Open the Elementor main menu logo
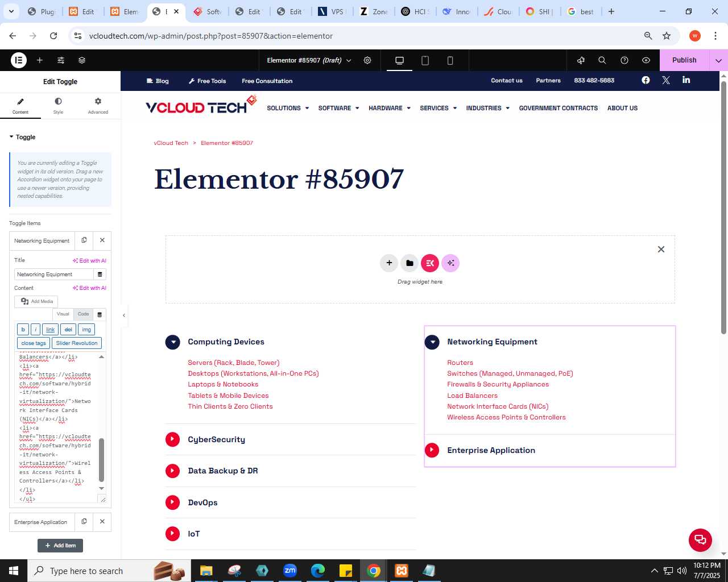The height and width of the screenshot is (582, 728). click(x=19, y=60)
